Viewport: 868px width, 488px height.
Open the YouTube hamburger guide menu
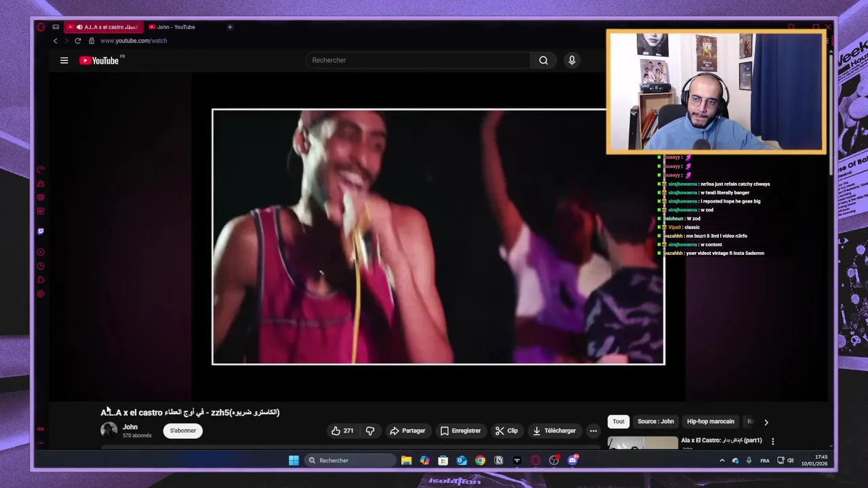pos(64,60)
